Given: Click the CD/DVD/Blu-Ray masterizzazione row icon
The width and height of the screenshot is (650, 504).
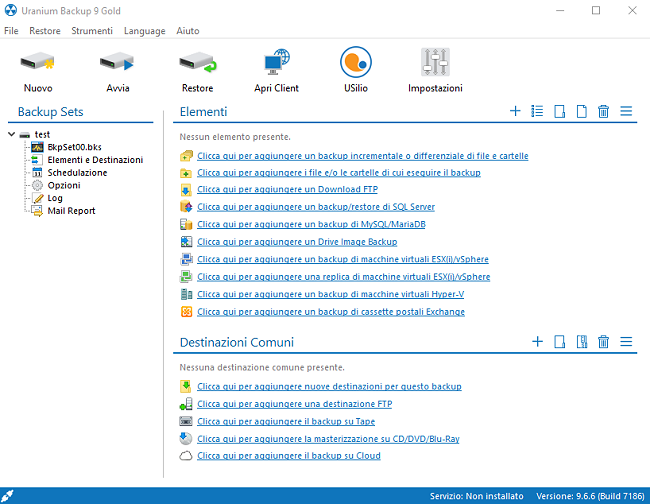Looking at the screenshot, I should [x=186, y=439].
